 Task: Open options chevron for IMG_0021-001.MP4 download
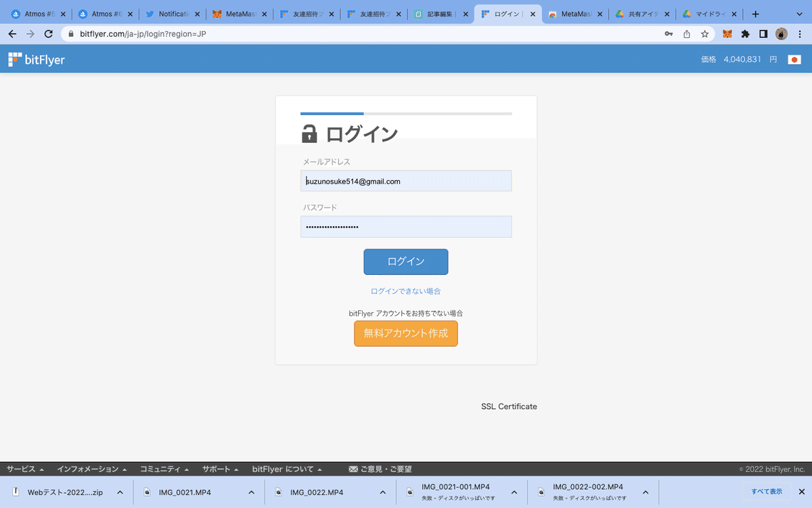click(514, 492)
